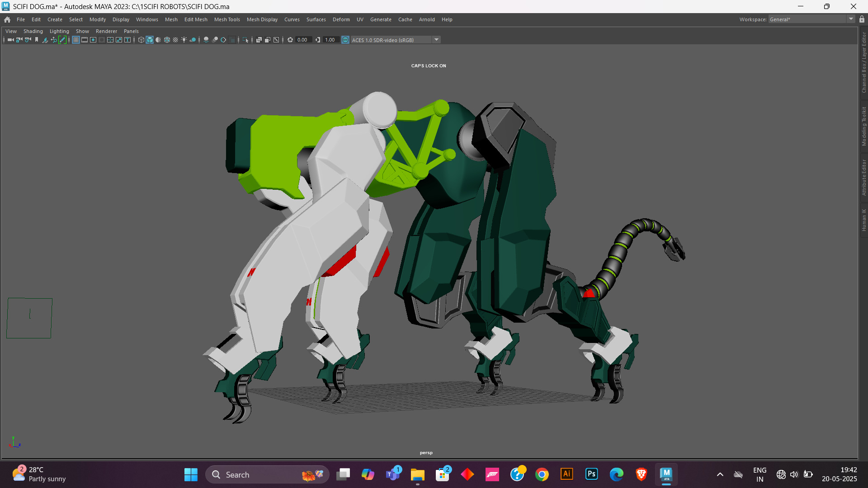Open the panel Shading menu
Image resolution: width=868 pixels, height=488 pixels.
33,31
